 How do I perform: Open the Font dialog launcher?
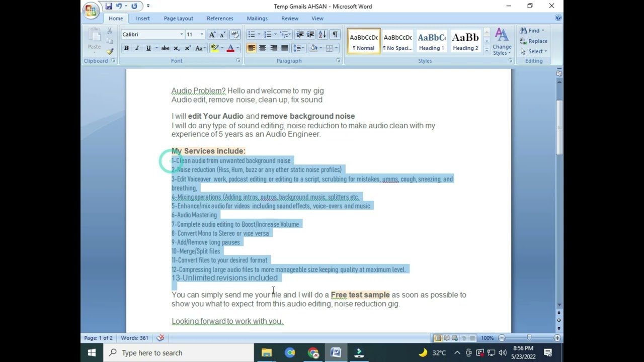pyautogui.click(x=238, y=61)
